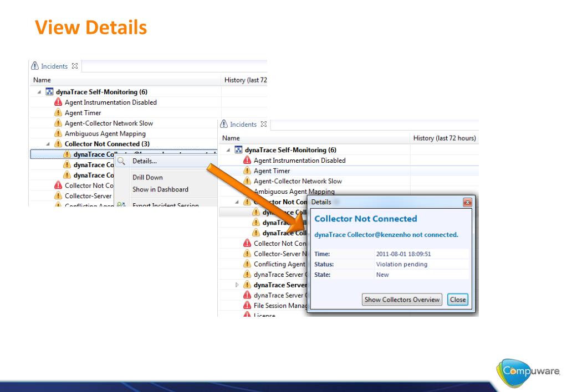567x392 pixels.
Task: Click red alert icon for File Session Manag row
Action: [247, 305]
